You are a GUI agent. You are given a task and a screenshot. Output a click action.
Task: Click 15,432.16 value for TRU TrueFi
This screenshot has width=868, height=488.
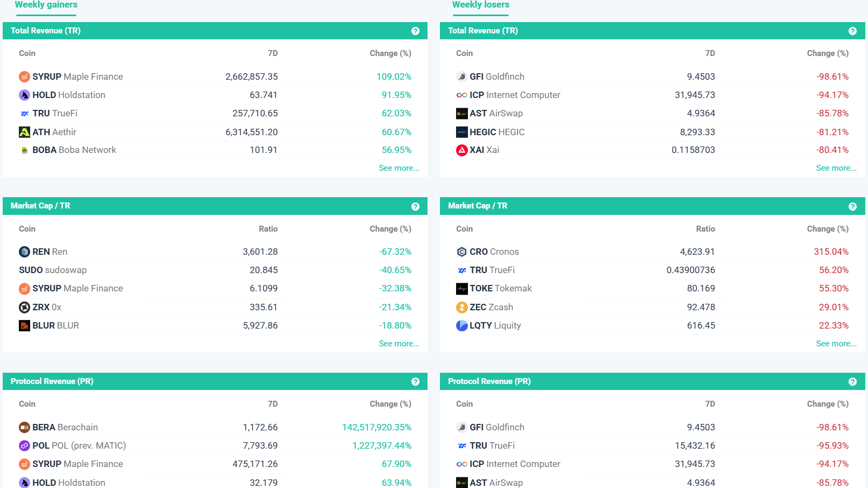(x=695, y=445)
